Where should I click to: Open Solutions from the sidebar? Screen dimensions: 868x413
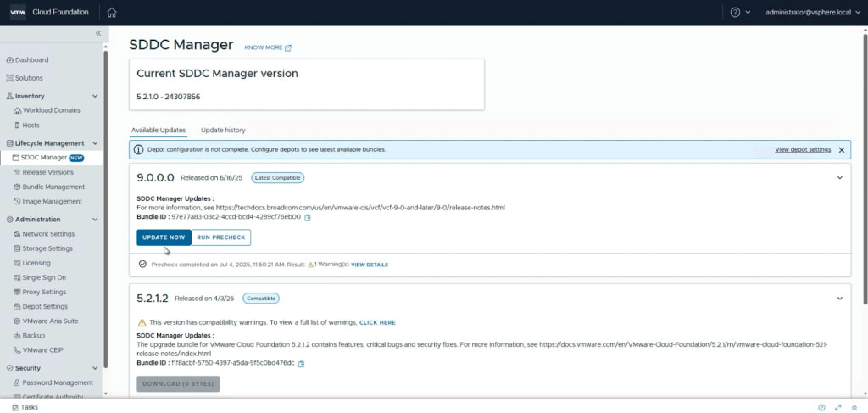[29, 78]
